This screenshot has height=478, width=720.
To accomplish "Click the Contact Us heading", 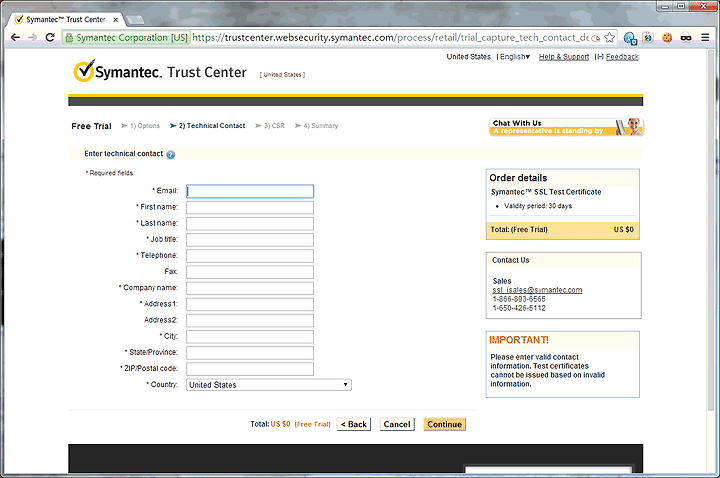I will coord(511,260).
